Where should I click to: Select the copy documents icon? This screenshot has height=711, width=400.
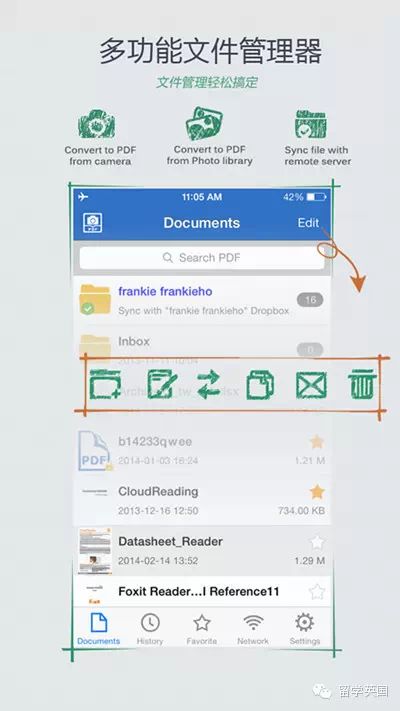[260, 385]
